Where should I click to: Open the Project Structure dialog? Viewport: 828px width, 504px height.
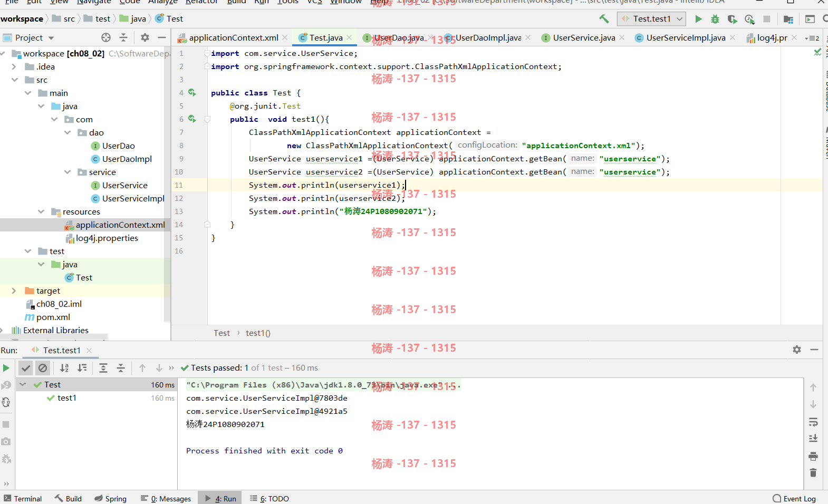point(788,19)
